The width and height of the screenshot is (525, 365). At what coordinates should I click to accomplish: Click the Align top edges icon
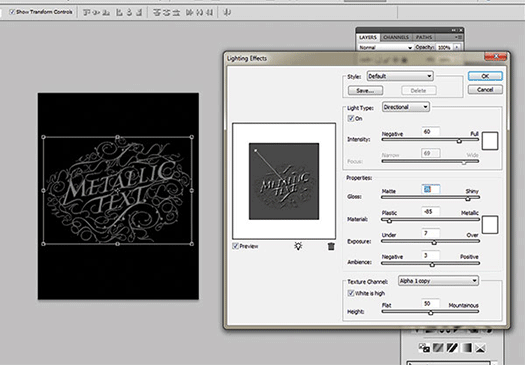click(86, 12)
